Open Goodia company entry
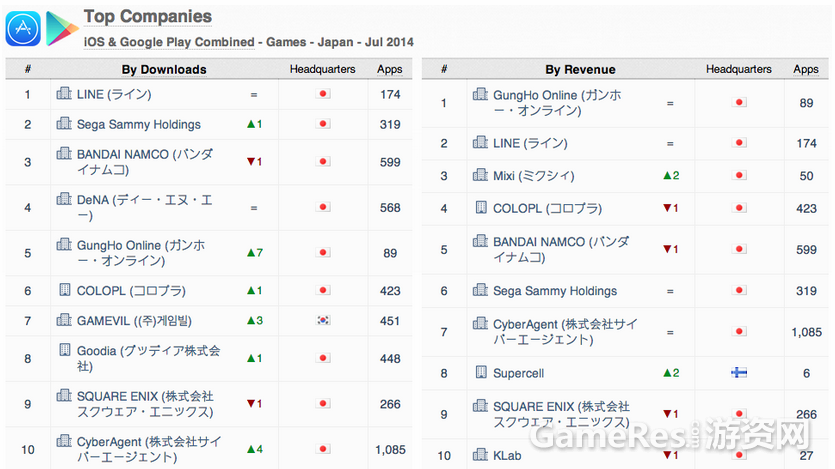Viewport: 835px width, 469px height. click(149, 358)
